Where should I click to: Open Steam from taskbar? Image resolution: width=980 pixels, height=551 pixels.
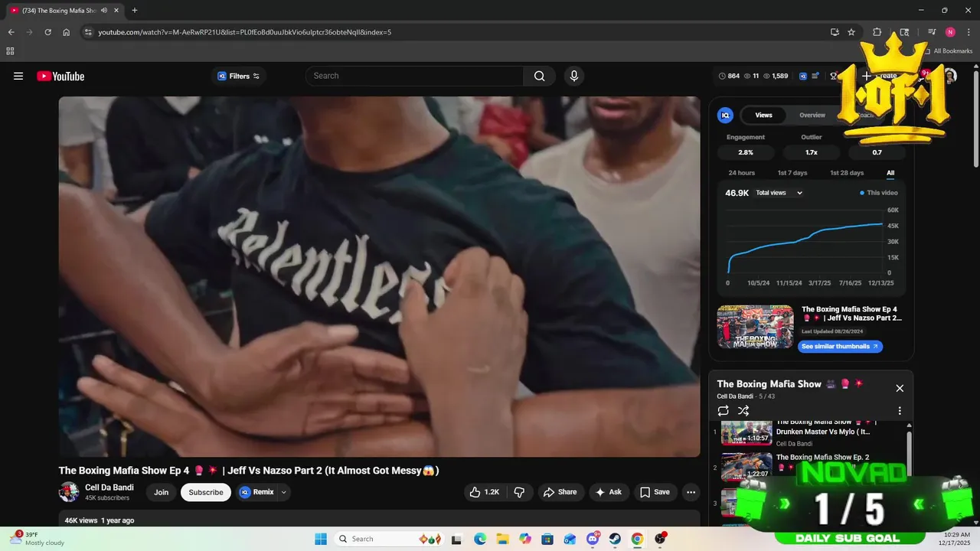tap(615, 539)
